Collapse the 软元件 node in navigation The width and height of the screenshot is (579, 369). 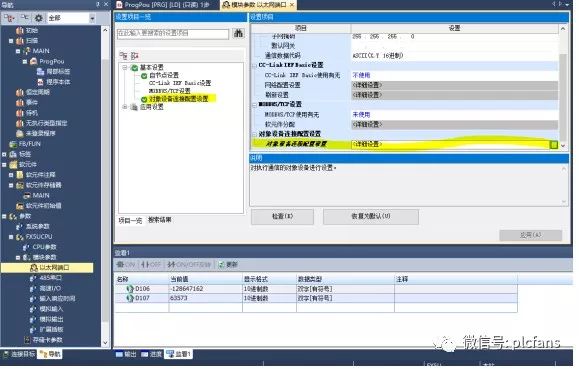click(4, 165)
